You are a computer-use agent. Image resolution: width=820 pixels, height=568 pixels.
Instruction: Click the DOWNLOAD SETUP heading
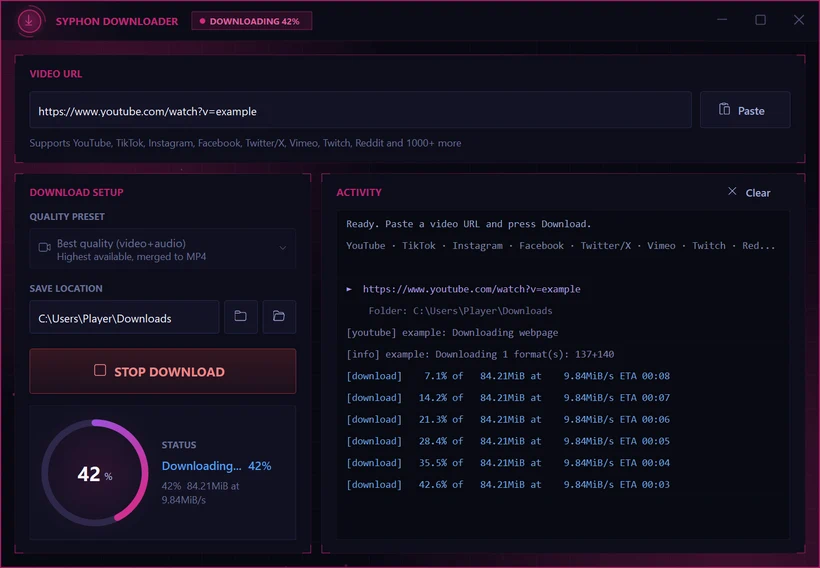[76, 192]
